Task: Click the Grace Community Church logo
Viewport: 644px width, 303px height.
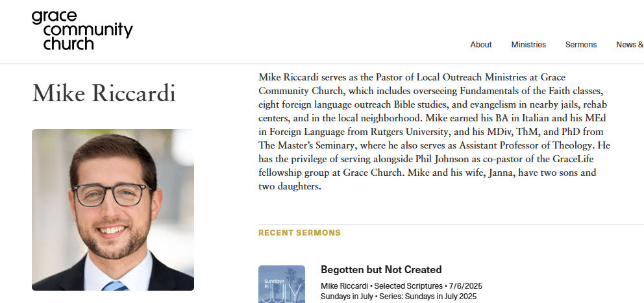Action: [82, 30]
